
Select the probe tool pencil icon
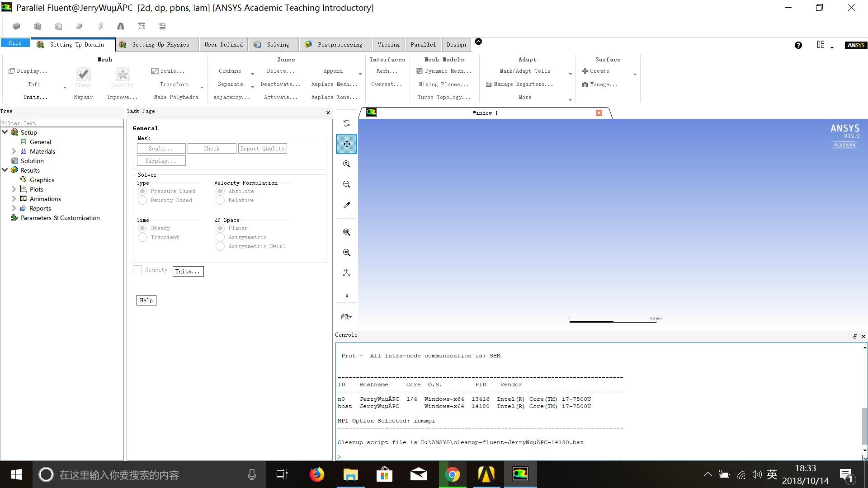[347, 205]
